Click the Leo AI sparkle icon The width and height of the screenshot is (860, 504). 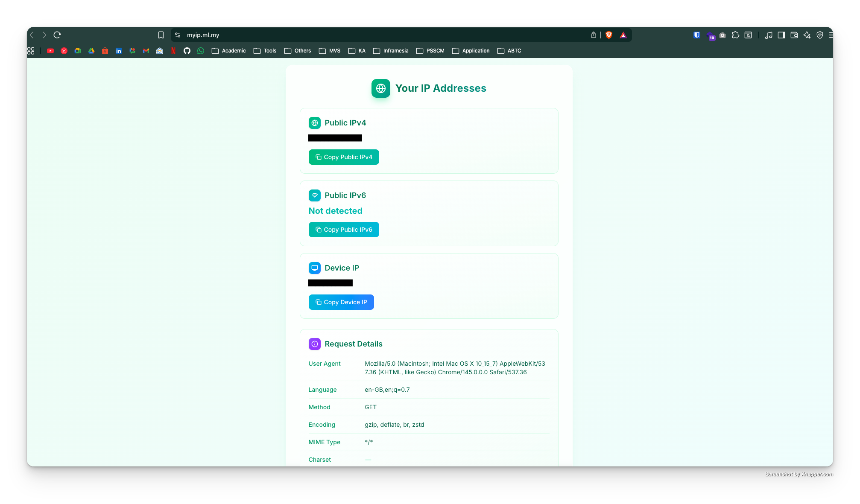point(807,35)
